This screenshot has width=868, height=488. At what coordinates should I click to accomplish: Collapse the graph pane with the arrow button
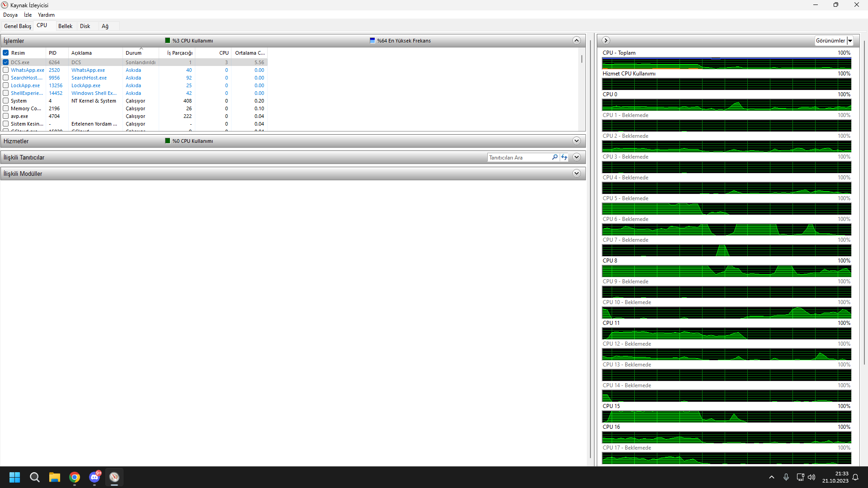click(606, 41)
